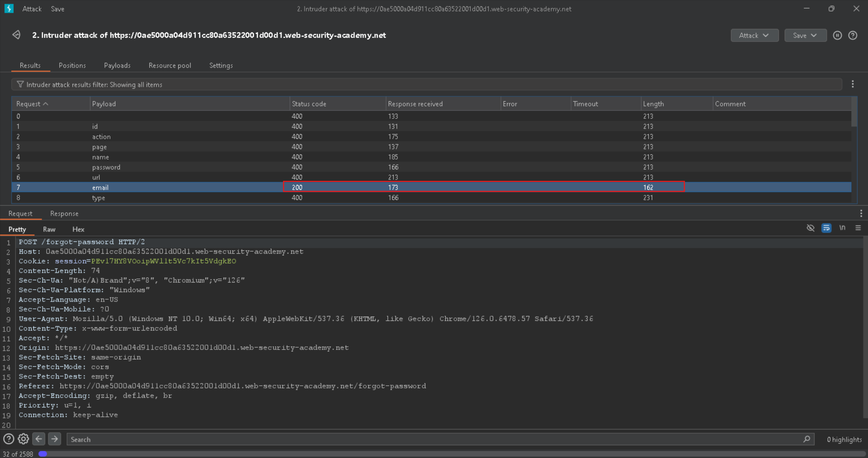The width and height of the screenshot is (868, 458).
Task: Click the Search input field
Action: tap(434, 439)
